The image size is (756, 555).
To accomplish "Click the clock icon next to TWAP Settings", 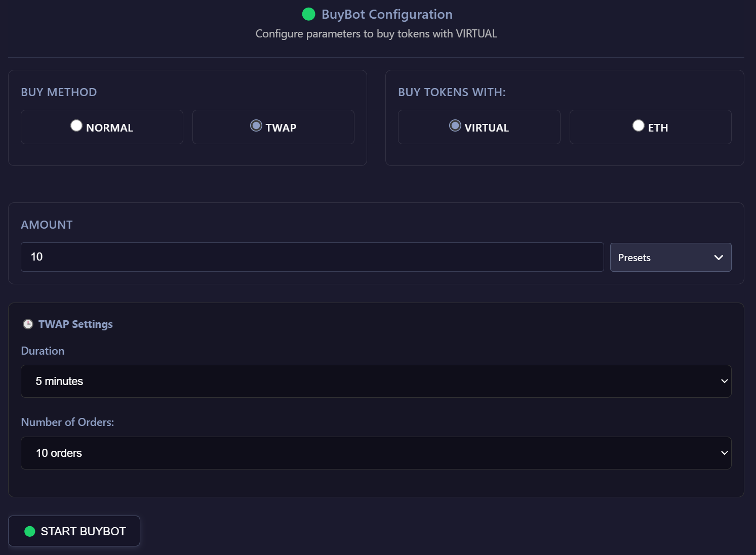I will click(x=28, y=324).
